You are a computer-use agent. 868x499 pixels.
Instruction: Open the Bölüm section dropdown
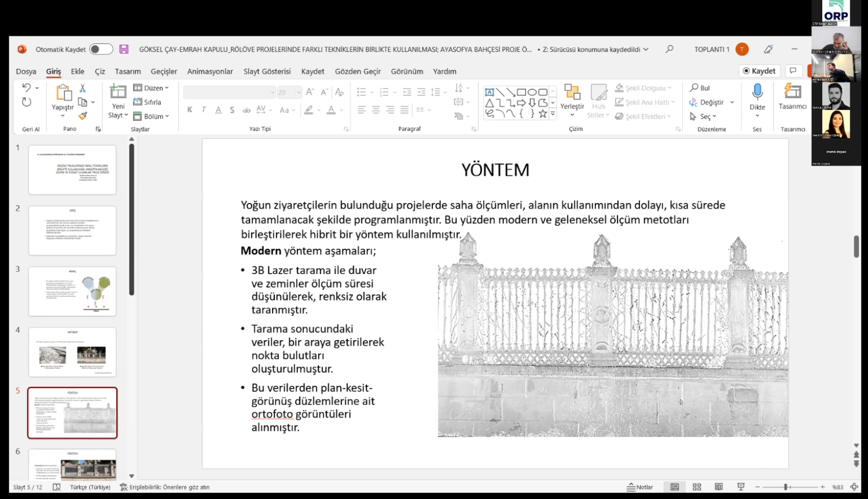[x=151, y=116]
